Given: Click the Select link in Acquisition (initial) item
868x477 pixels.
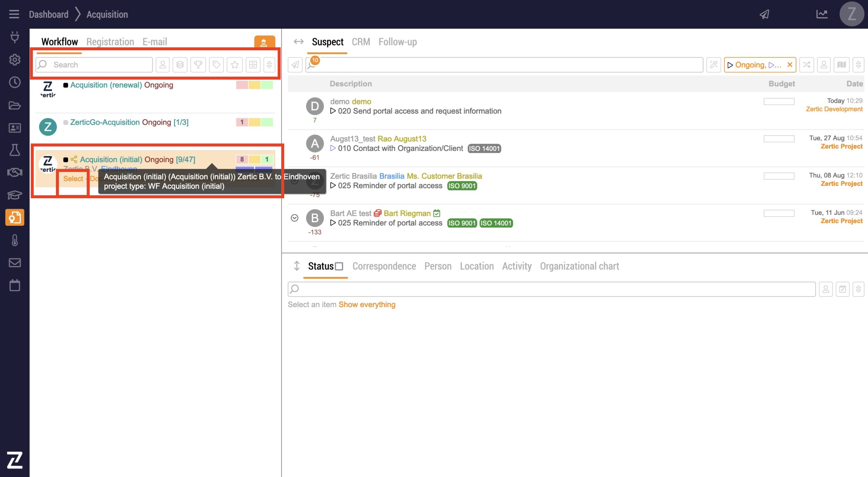Looking at the screenshot, I should 73,179.
